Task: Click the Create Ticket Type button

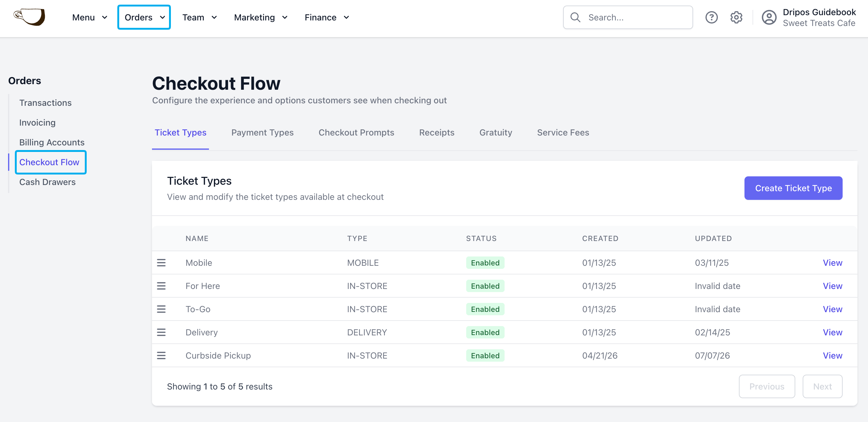Action: tap(793, 188)
